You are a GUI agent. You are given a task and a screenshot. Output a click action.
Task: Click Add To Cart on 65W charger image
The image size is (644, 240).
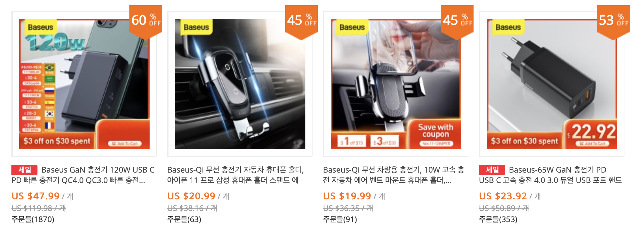[593, 143]
